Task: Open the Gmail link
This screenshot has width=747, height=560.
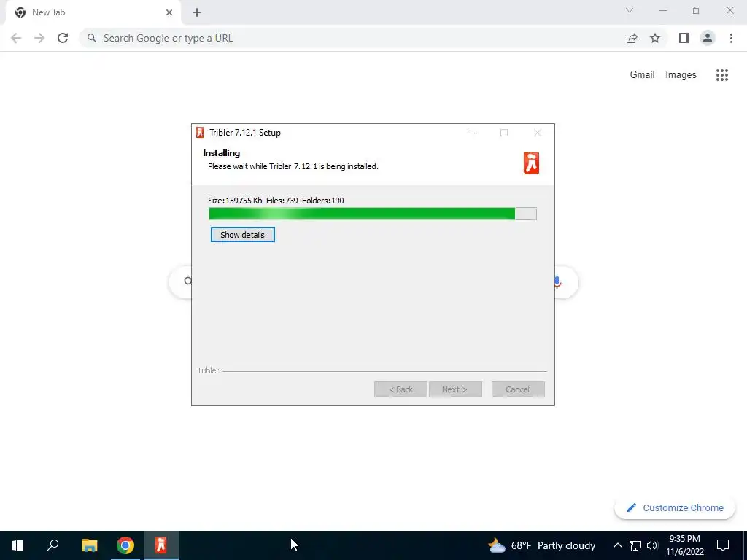Action: point(642,75)
